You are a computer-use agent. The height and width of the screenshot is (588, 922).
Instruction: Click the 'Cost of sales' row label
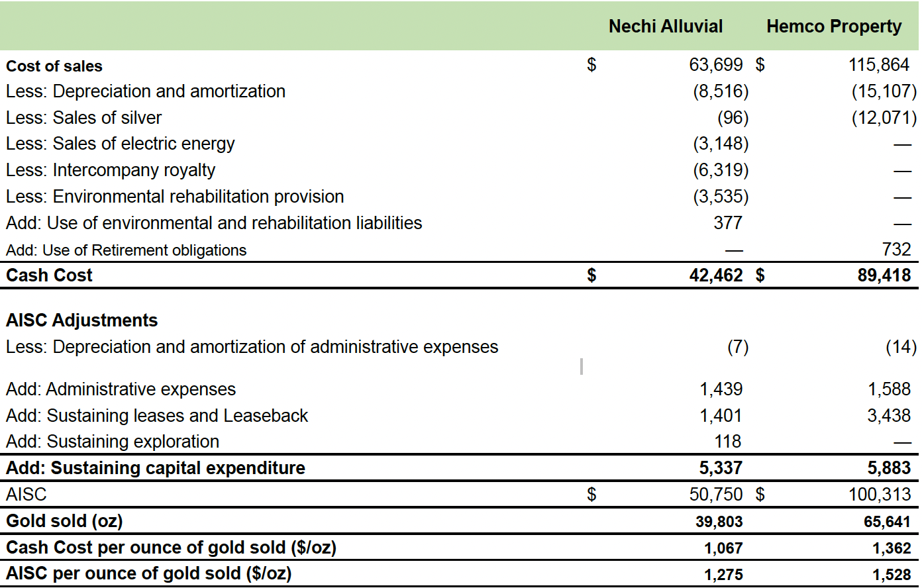click(x=54, y=66)
